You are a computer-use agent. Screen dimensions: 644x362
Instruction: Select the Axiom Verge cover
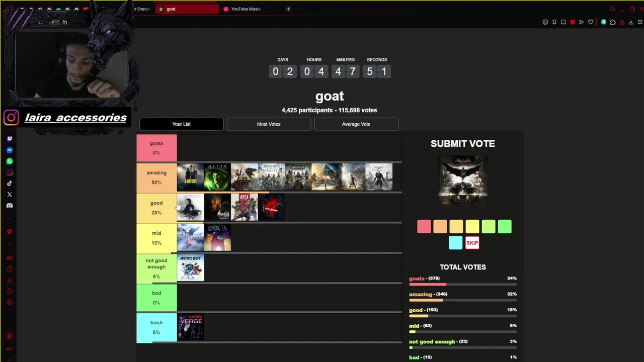191,327
